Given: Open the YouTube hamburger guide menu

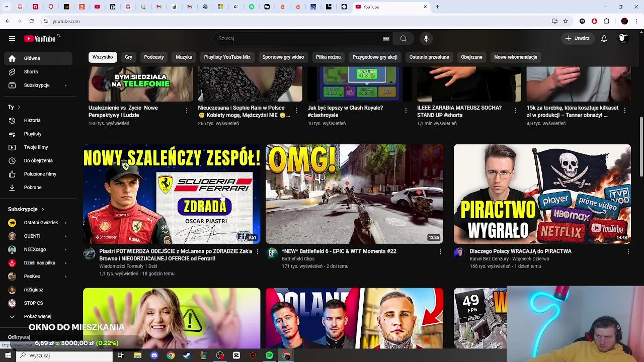Looking at the screenshot, I should coord(12,38).
